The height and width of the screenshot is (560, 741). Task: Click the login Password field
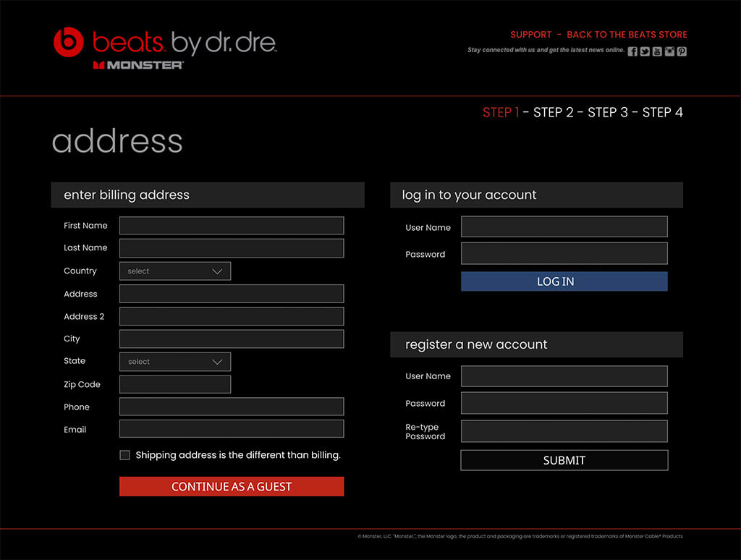point(564,254)
